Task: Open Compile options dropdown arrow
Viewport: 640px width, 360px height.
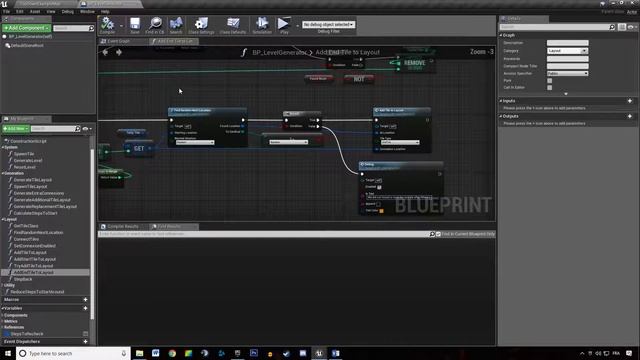Action: (121, 26)
